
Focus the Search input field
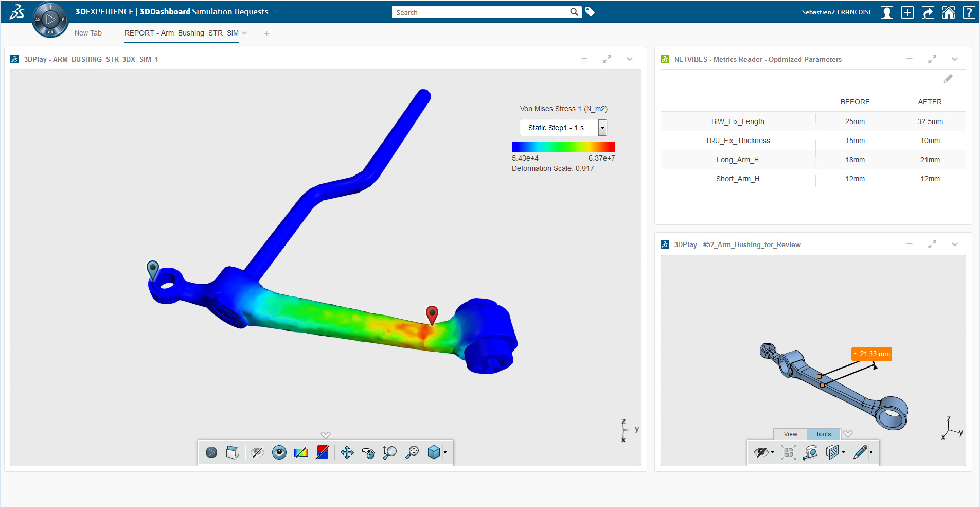click(482, 12)
